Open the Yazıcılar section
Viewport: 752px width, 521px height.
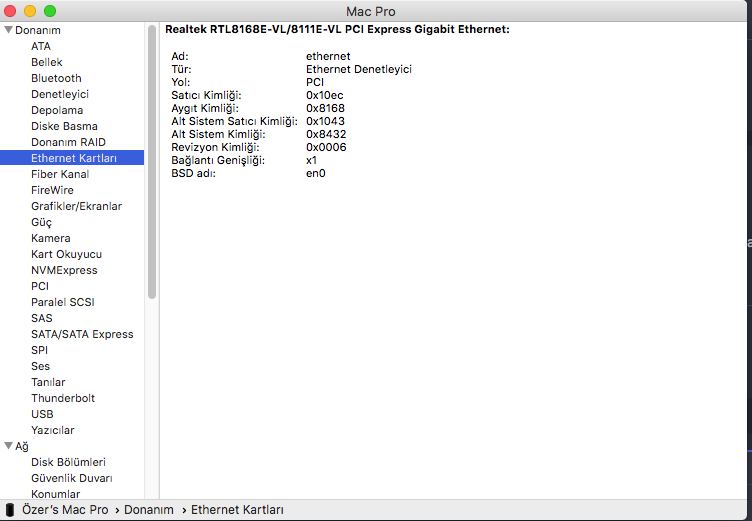tap(53, 430)
